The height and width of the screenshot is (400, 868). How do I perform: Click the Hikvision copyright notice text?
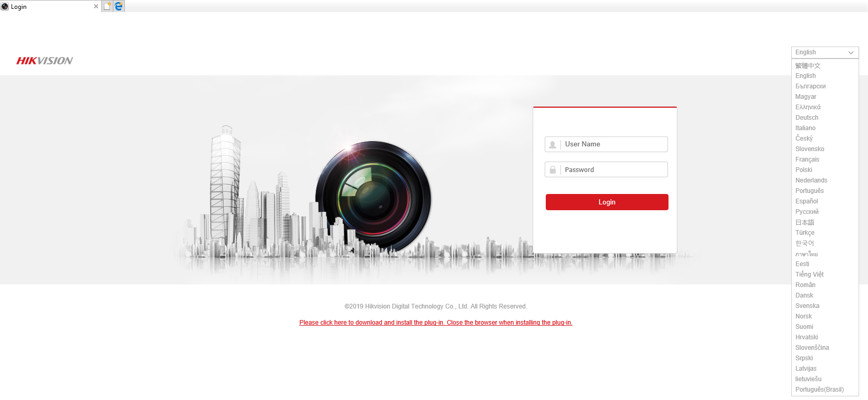[x=436, y=306]
